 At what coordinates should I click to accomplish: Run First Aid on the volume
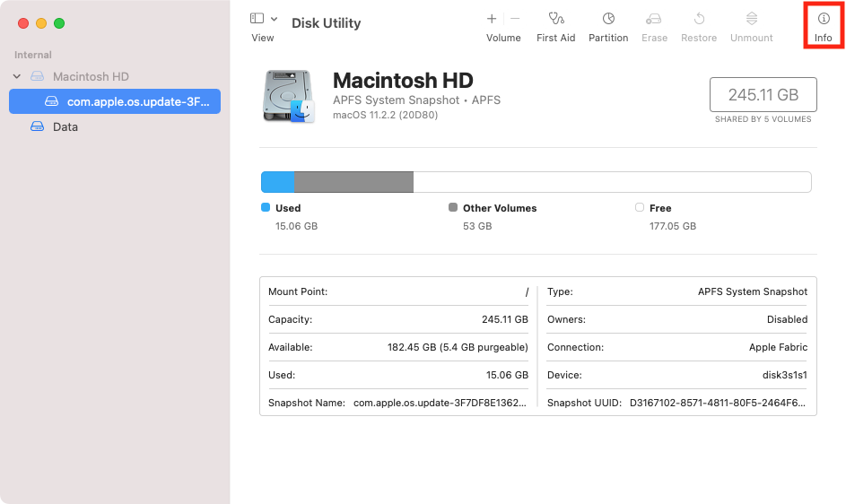pyautogui.click(x=555, y=27)
